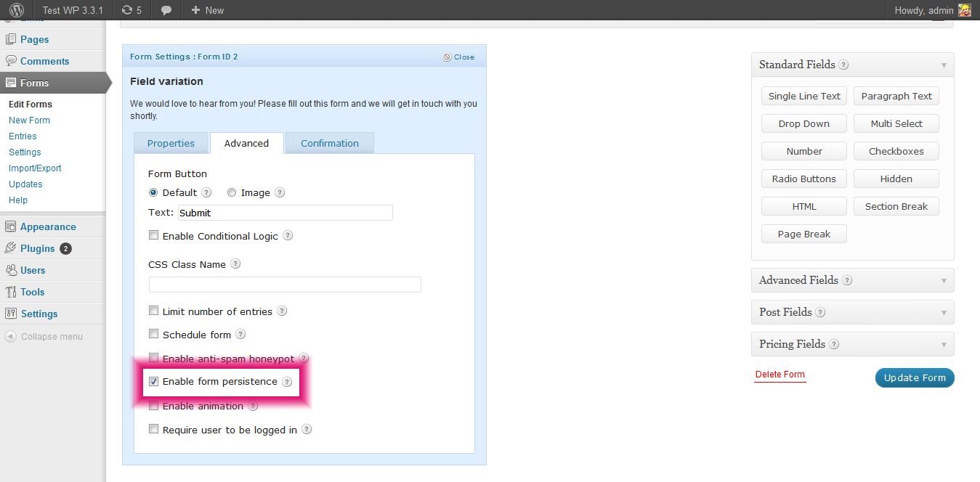Show help for CSS Class Name
Viewport: 980px width, 482px height.
[x=235, y=264]
